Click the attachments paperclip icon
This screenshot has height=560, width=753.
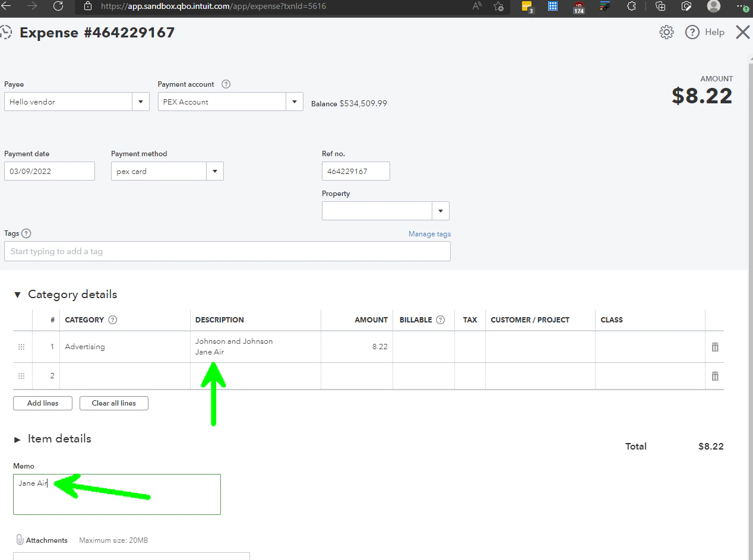20,540
